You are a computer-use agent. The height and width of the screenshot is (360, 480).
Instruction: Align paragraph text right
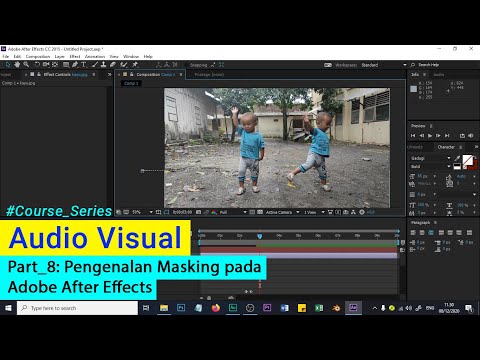click(x=431, y=232)
